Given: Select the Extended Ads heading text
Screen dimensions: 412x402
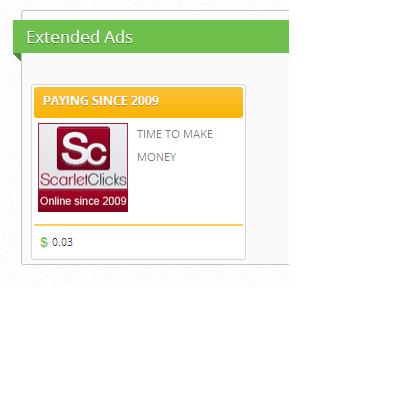Looking at the screenshot, I should pos(80,37).
